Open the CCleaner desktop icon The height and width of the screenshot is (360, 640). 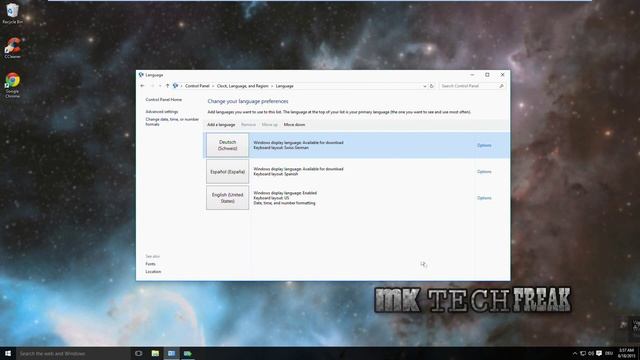coord(12,48)
